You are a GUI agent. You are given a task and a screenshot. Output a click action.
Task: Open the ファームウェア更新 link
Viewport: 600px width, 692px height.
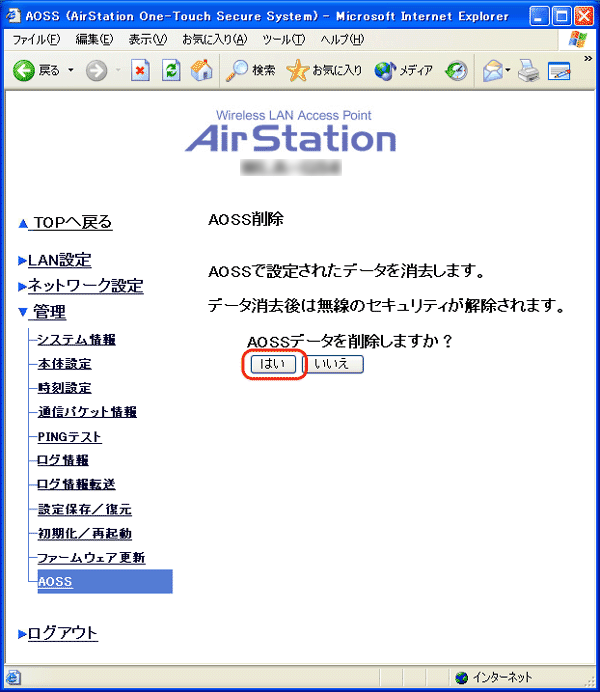tap(91, 558)
